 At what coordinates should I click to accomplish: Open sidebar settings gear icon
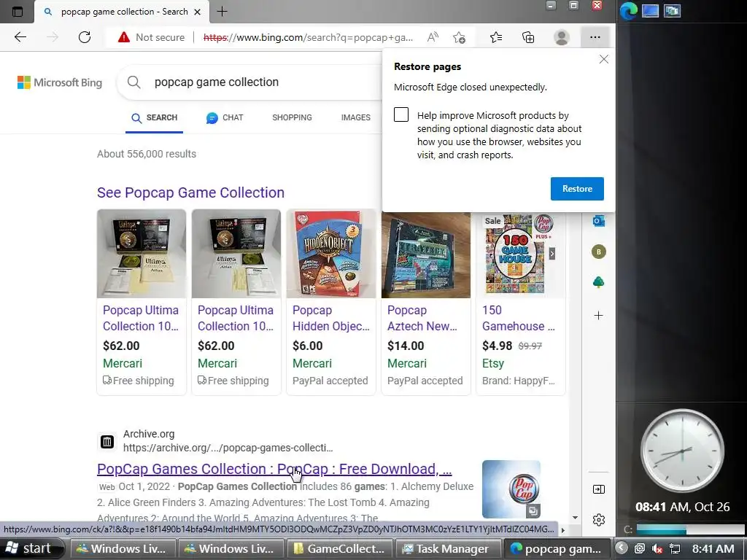point(599,519)
